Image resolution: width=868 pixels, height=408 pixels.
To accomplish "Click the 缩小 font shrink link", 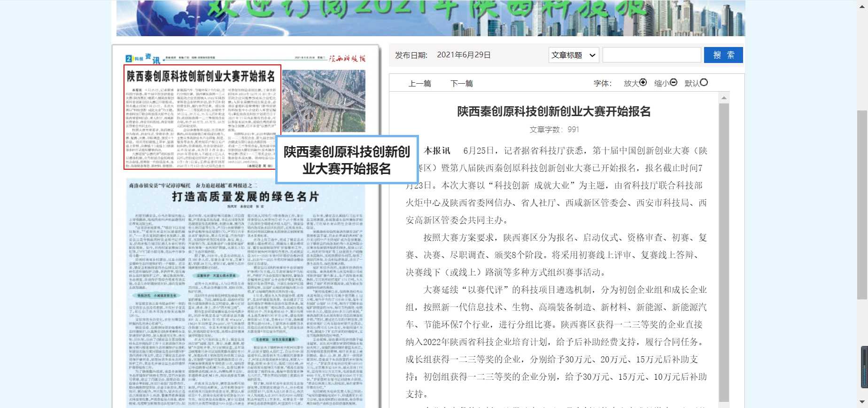I will point(662,83).
